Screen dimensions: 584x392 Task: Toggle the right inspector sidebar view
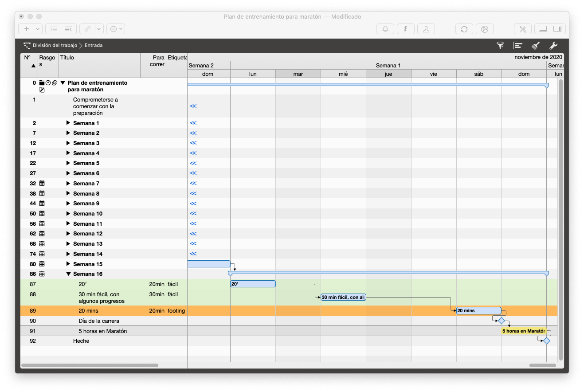click(557, 28)
